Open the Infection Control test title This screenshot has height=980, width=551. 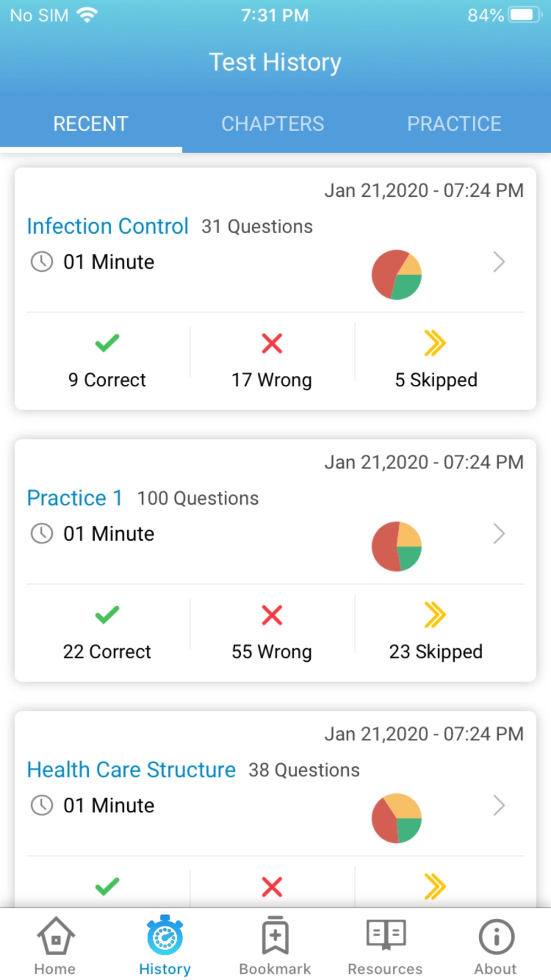[108, 226]
